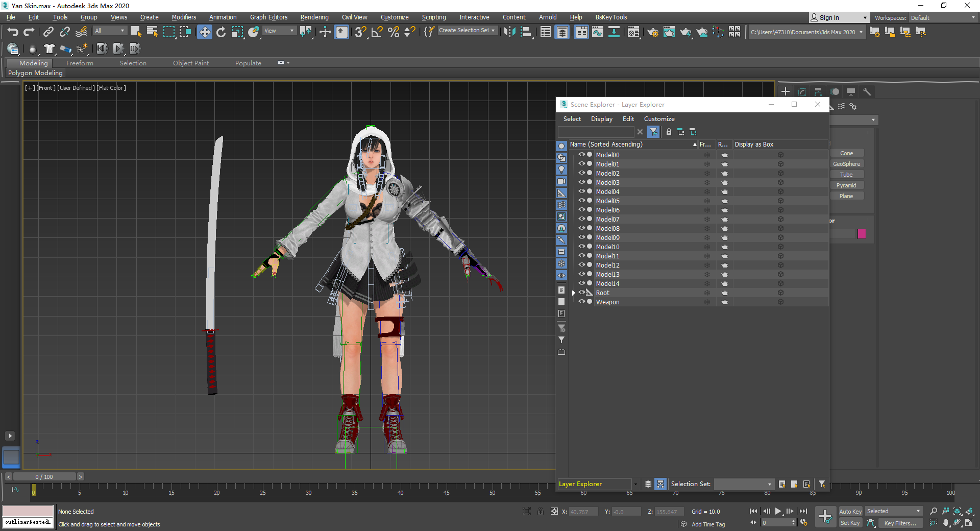Hide Model05 using its eye icon
The width and height of the screenshot is (980, 531).
pyautogui.click(x=581, y=201)
